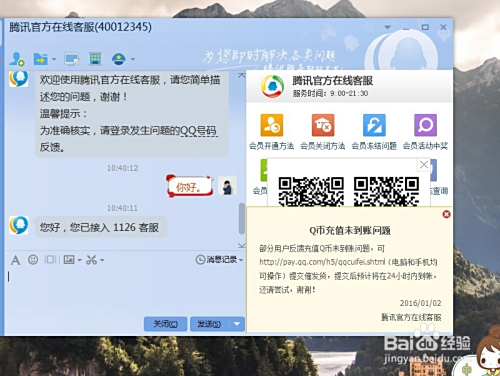Click the blue police cap report icon

point(119,59)
